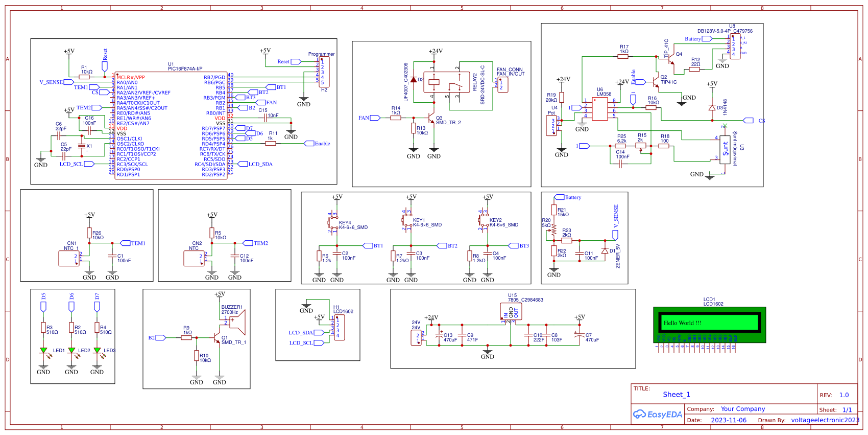This screenshot has width=868, height=435.
Task: Select the BUZZER1 speaker symbol
Action: point(237,323)
